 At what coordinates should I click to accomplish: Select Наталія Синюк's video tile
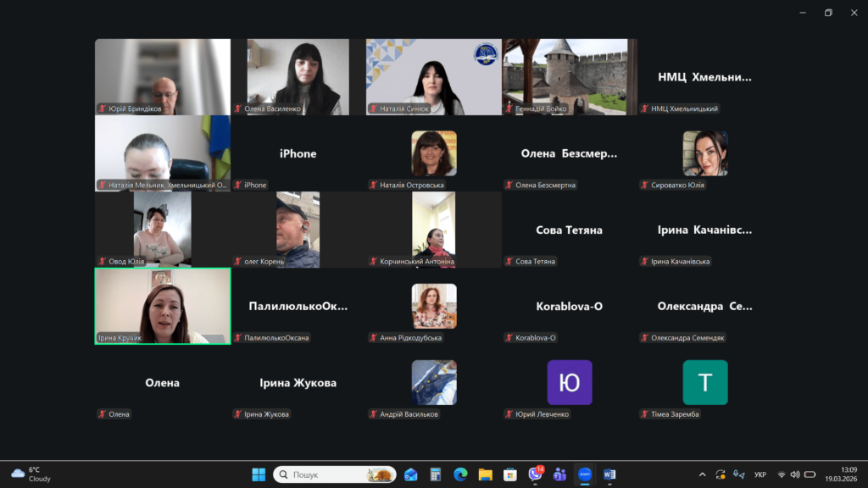tap(434, 76)
